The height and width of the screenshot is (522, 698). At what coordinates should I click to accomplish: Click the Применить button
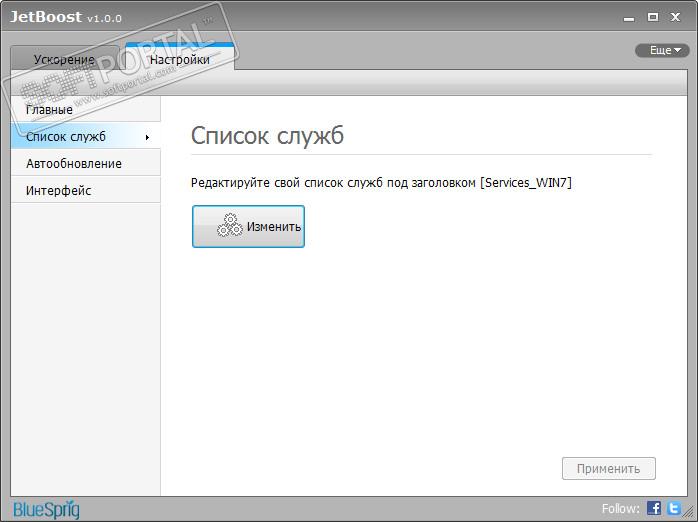[x=609, y=469]
